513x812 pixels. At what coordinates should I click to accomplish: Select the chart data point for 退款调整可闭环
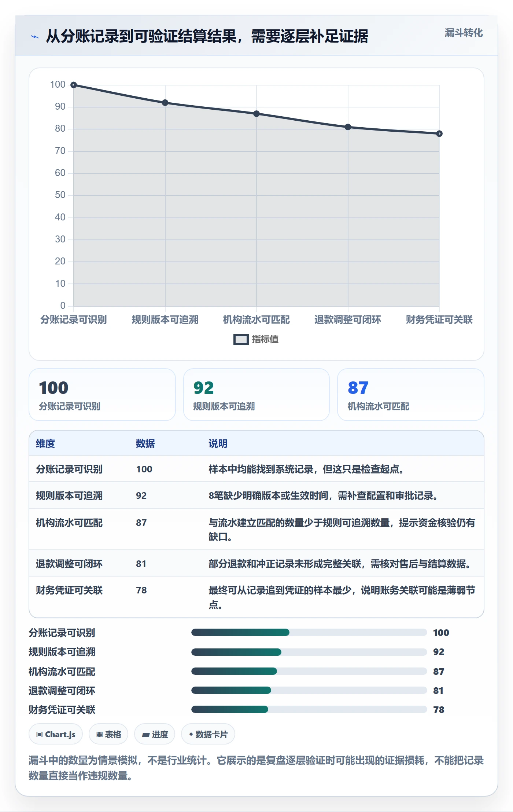pos(348,127)
